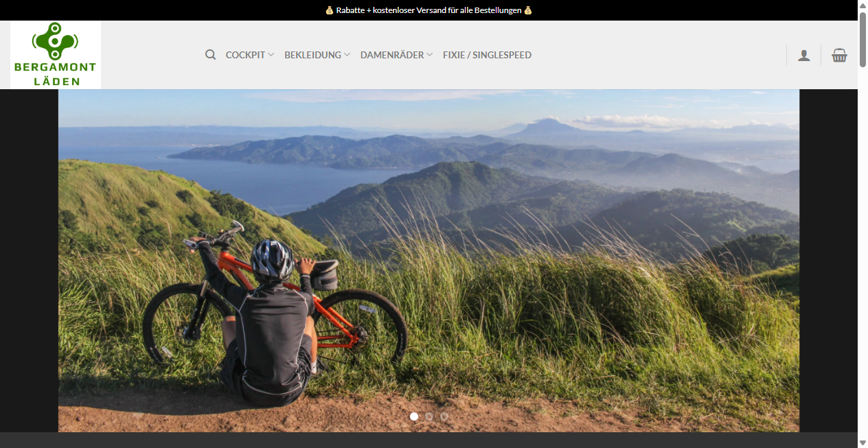Click the active slide indicator dot

pyautogui.click(x=414, y=416)
